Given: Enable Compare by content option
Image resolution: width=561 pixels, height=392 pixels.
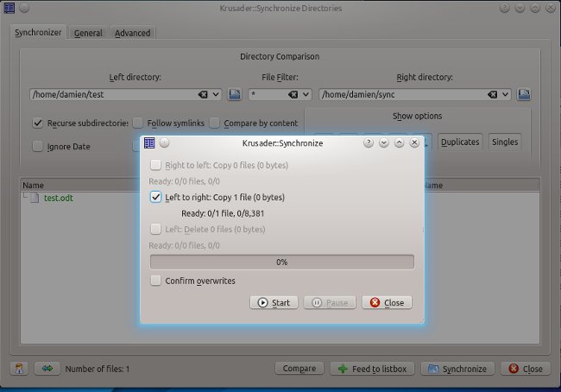Looking at the screenshot, I should (214, 123).
